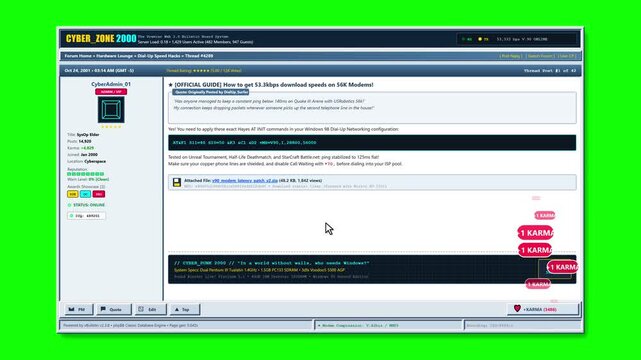Click the cyan award badge
This screenshot has width=641, height=360.
pyautogui.click(x=85, y=194)
